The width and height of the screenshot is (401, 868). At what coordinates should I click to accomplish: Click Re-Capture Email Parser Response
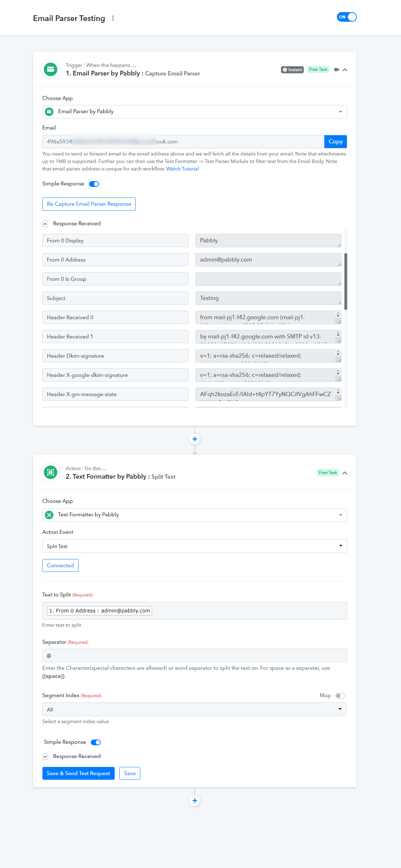[x=89, y=204]
